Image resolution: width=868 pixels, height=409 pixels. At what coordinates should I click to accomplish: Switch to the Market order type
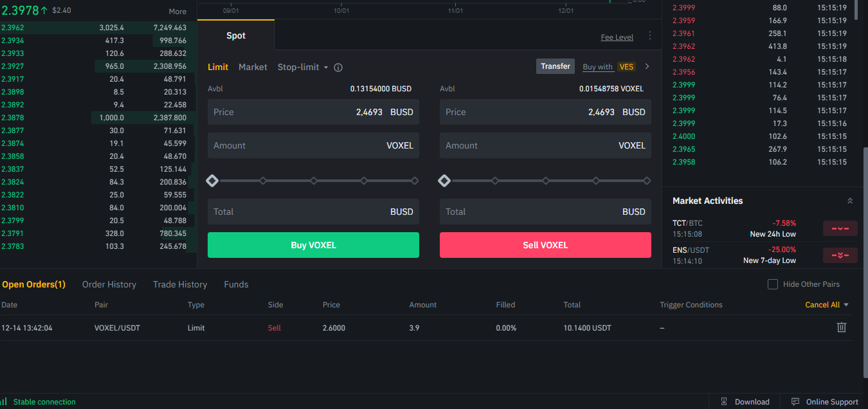[x=253, y=67]
